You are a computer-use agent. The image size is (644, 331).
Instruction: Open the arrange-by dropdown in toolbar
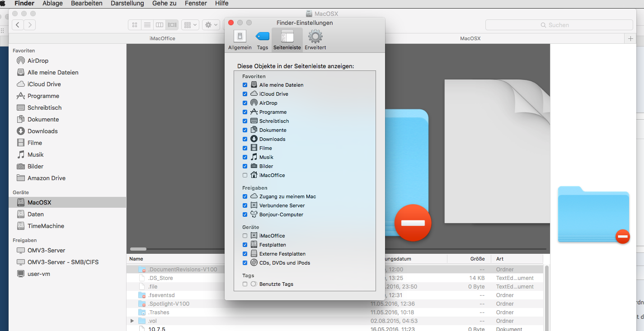191,25
